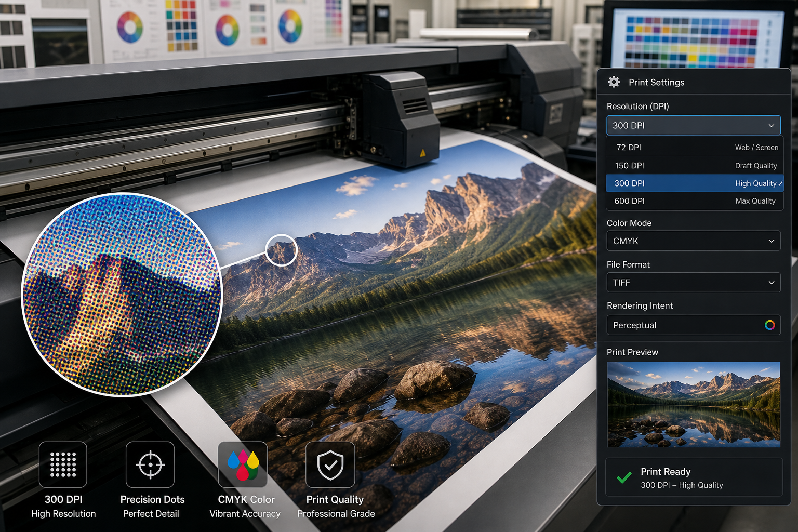Open the Resolution 300 DPI dropdown
Viewport: 798px width, 532px height.
point(693,125)
